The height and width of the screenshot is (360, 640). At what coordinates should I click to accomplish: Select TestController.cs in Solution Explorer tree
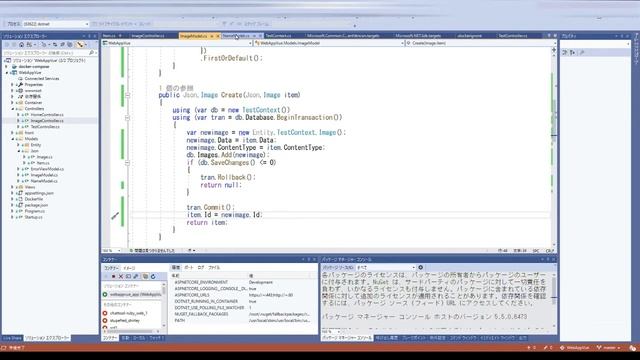(45, 127)
